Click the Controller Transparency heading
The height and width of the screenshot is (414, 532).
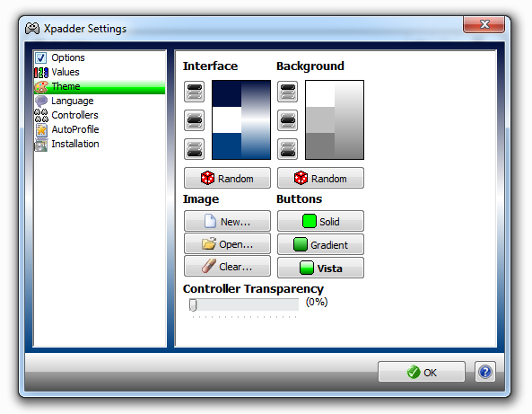[253, 288]
